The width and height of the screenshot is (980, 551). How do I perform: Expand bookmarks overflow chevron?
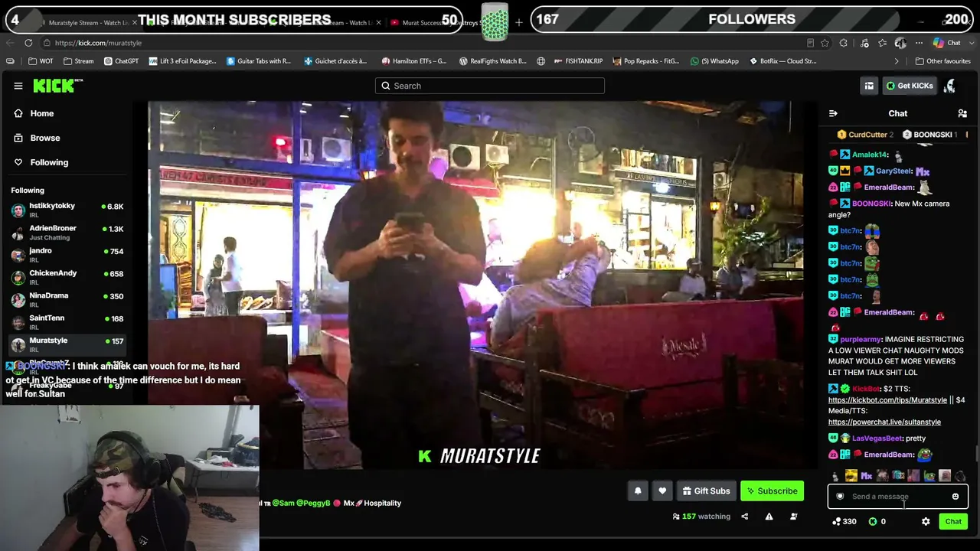tap(897, 61)
